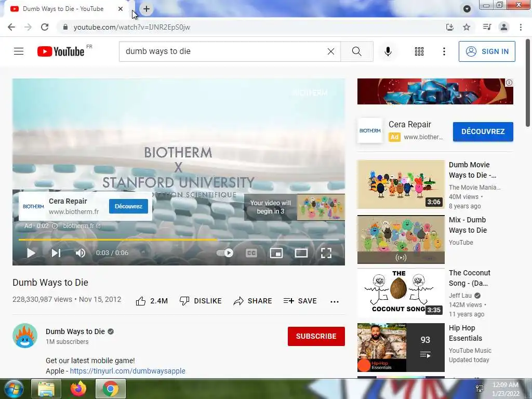
Task: Click the blue DÉCOUVREZ sidebar button
Action: tap(483, 131)
